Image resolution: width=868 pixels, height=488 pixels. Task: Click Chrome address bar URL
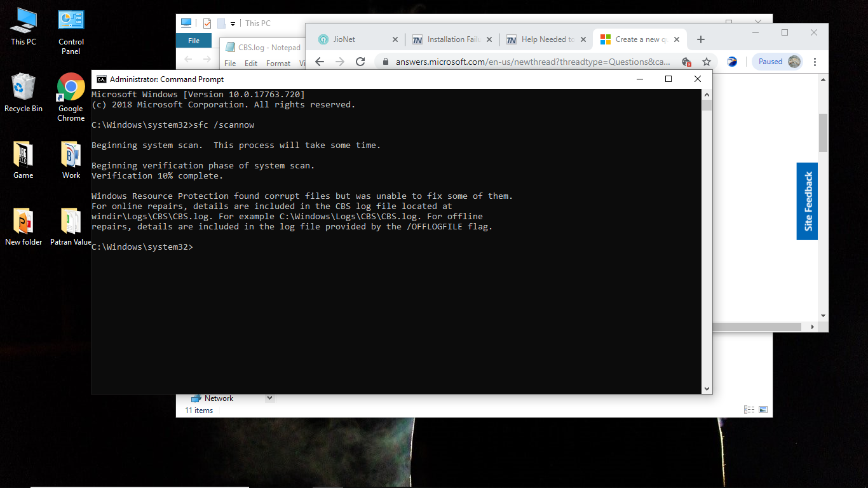click(x=532, y=62)
